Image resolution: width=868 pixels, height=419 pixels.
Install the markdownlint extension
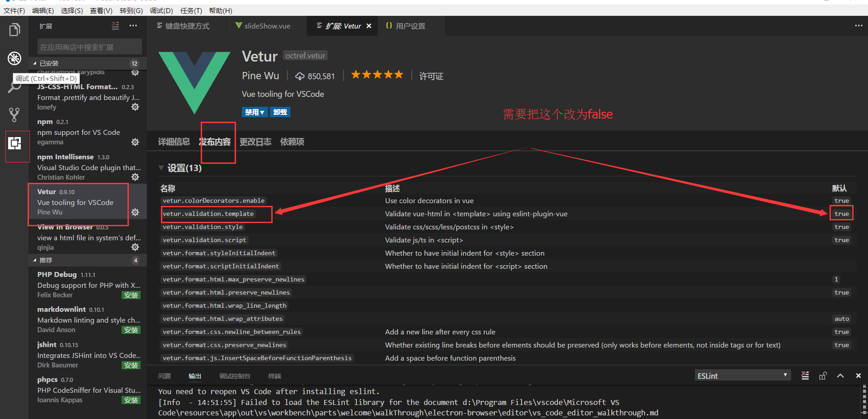pyautogui.click(x=131, y=330)
